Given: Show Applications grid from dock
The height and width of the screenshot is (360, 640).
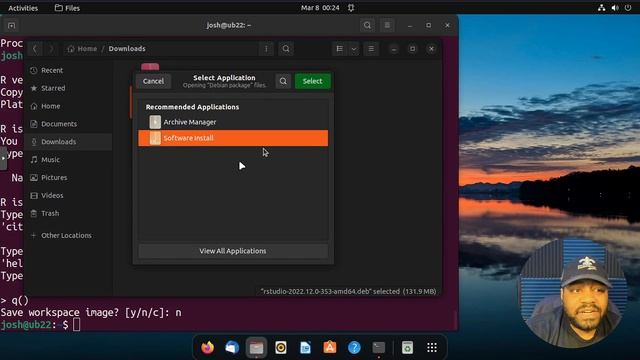Looking at the screenshot, I should click(432, 348).
